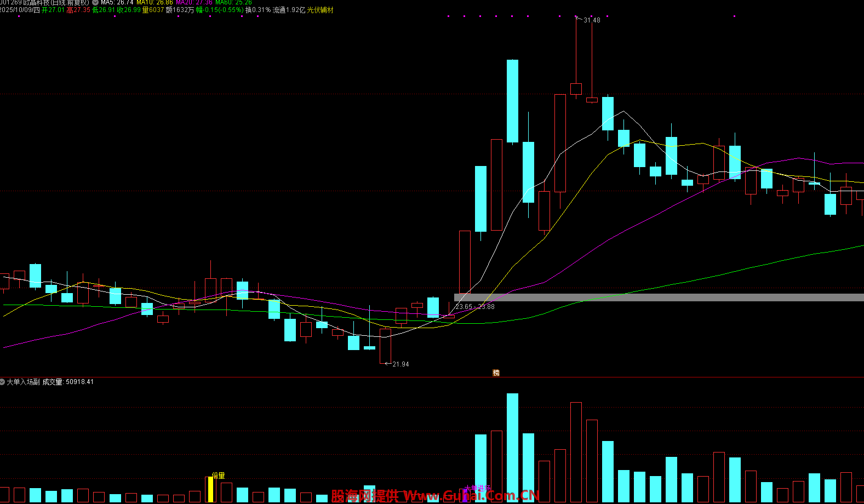Click the orange 榜 badge icon
The height and width of the screenshot is (504, 864).
point(496,373)
